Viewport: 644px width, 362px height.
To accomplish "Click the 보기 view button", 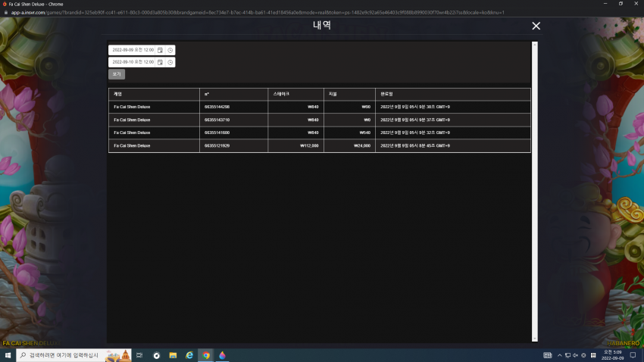I will 117,74.
